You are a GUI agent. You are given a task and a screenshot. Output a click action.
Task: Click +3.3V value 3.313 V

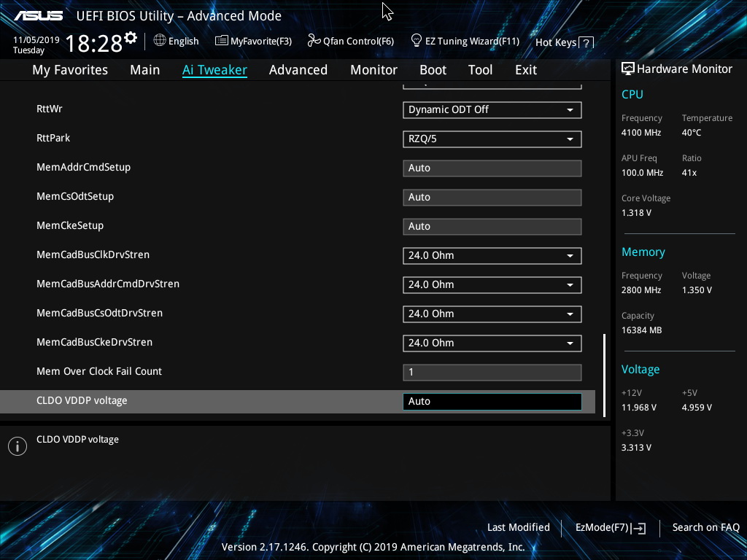tap(636, 448)
